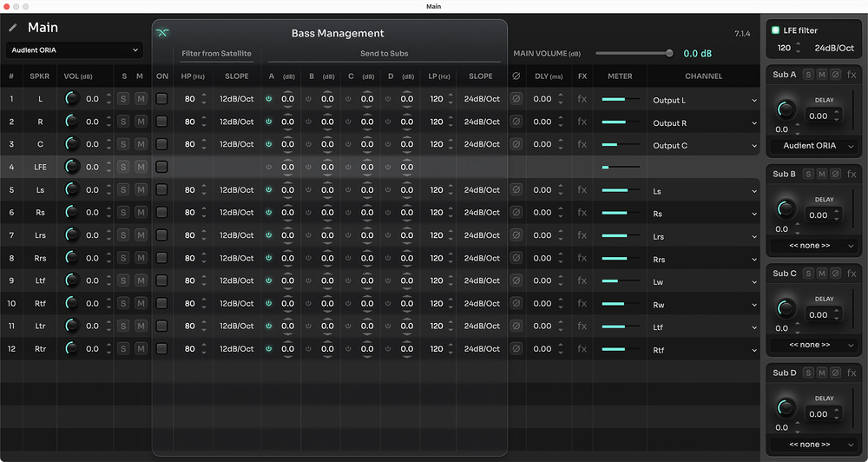Invert polarity on Sub B panel
The width and height of the screenshot is (868, 462).
pos(836,175)
